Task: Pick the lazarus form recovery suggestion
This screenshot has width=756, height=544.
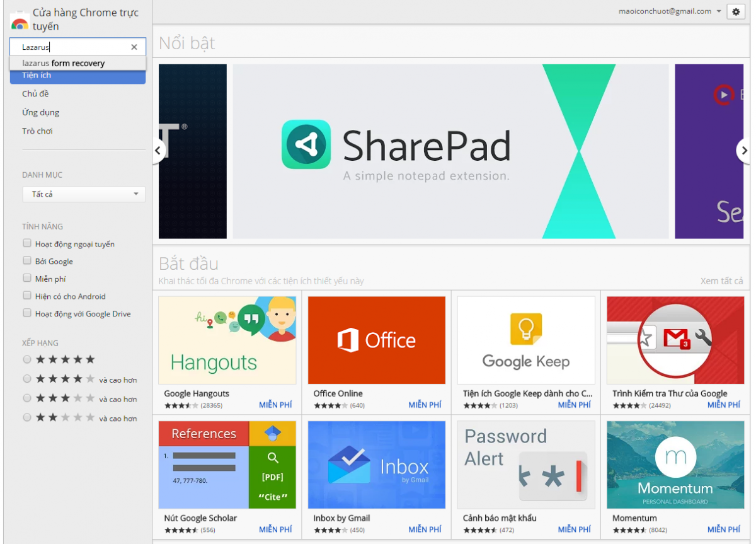Action: click(x=64, y=63)
